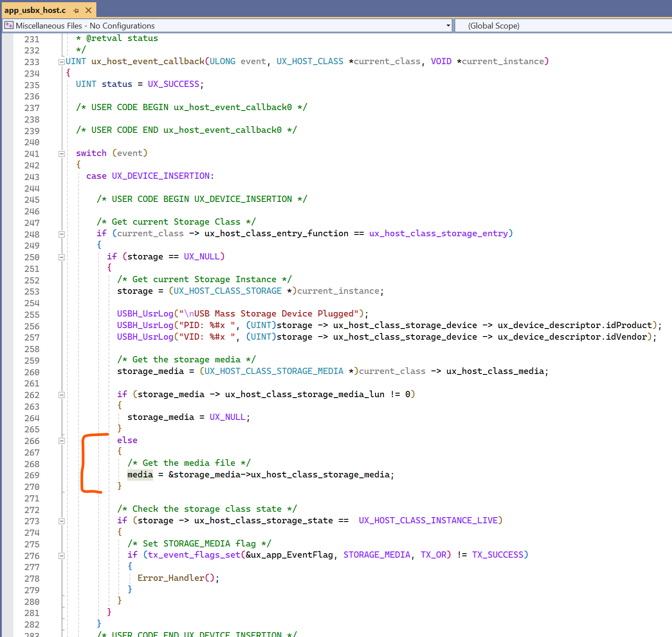Click 'idVendor' on line 257
Screen dimensions: 672x637
[x=626, y=337]
